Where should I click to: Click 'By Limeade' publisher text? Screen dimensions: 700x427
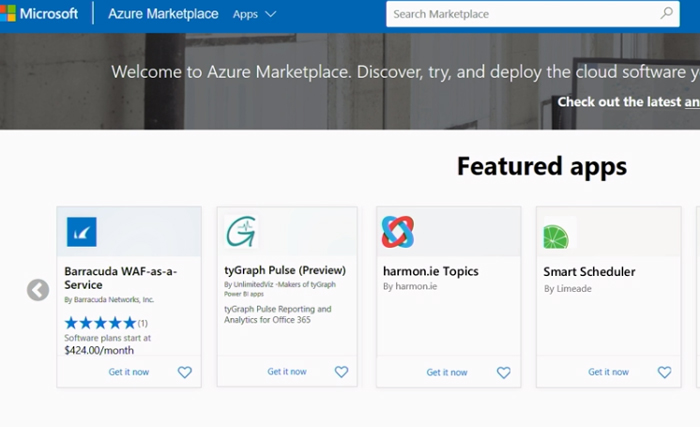[x=567, y=289]
